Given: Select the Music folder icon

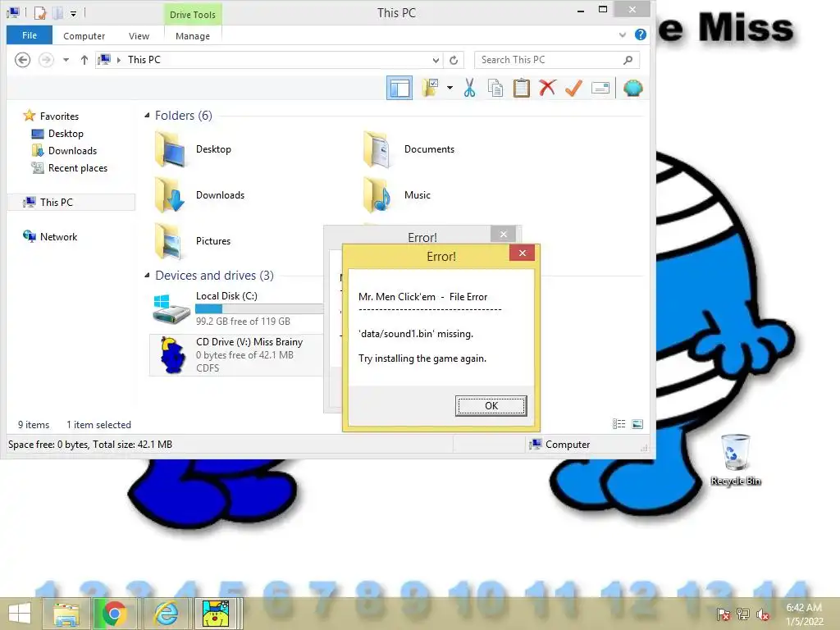Looking at the screenshot, I should 378,195.
